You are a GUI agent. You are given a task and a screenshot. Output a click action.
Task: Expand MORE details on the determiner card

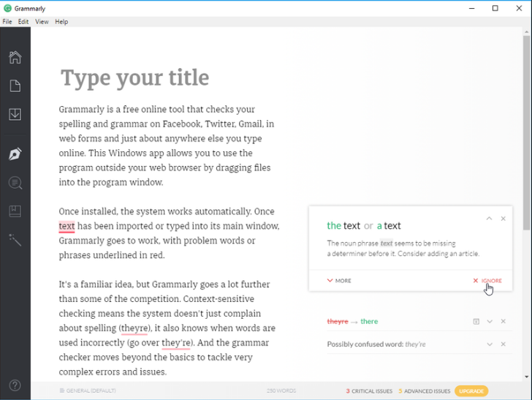[x=339, y=281]
